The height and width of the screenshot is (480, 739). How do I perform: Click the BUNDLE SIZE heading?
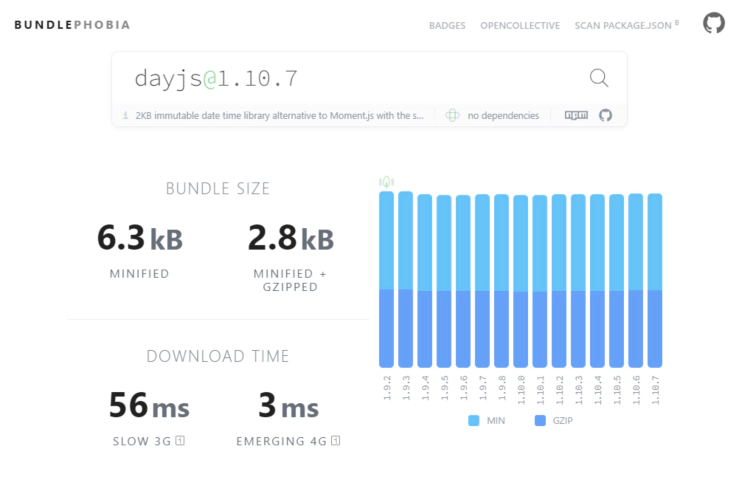pyautogui.click(x=218, y=189)
